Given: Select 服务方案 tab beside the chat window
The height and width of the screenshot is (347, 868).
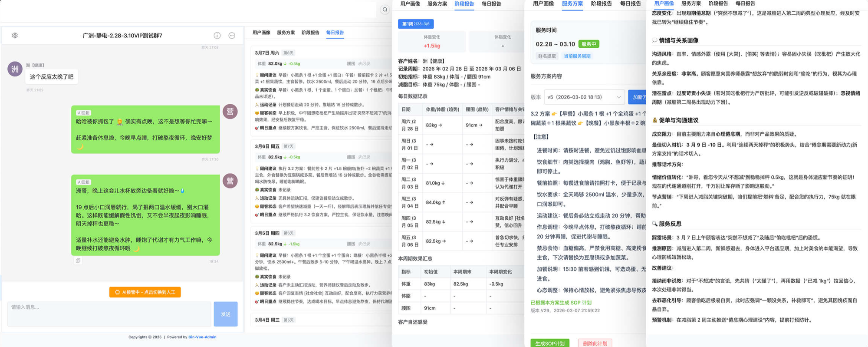Looking at the screenshot, I should [x=286, y=33].
